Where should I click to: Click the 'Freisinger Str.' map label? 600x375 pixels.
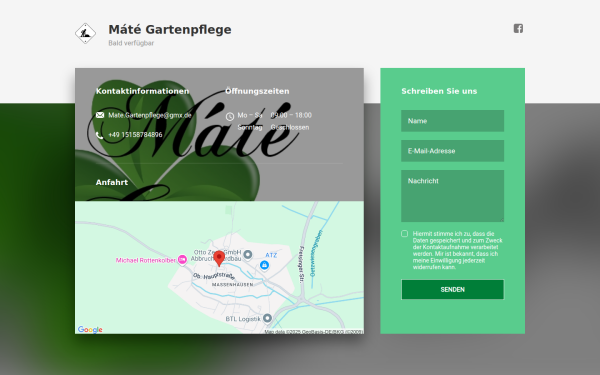click(302, 265)
